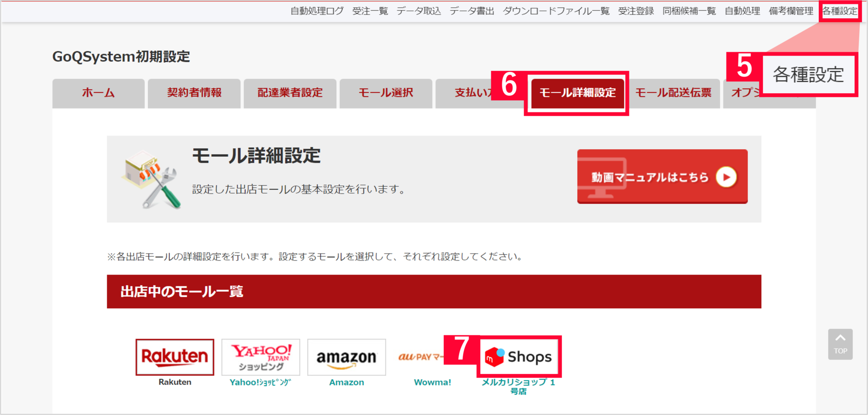Open 受注登録 from the navigation
868x415 pixels.
635,11
